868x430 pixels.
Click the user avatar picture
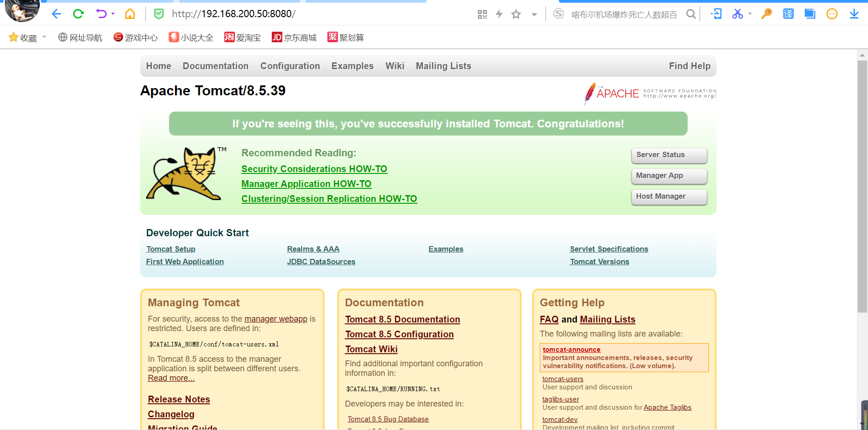pos(22,10)
